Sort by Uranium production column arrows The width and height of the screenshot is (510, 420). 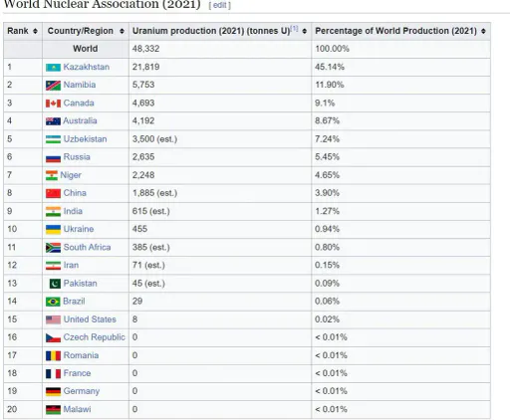[x=305, y=31]
